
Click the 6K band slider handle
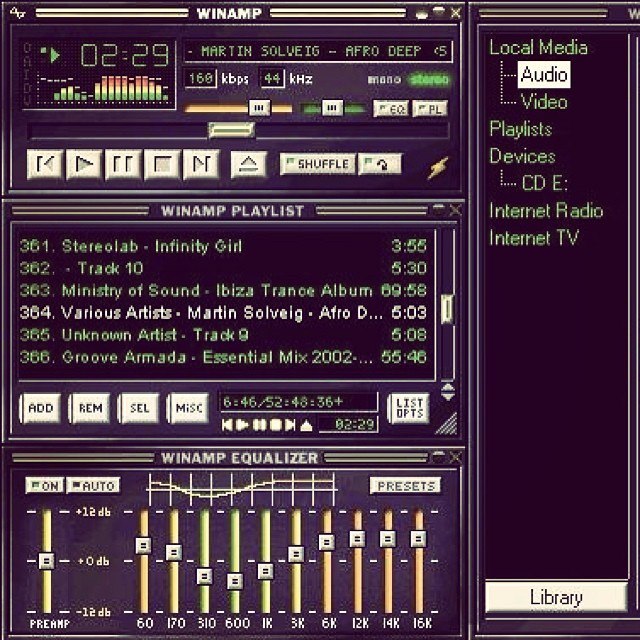tap(327, 542)
